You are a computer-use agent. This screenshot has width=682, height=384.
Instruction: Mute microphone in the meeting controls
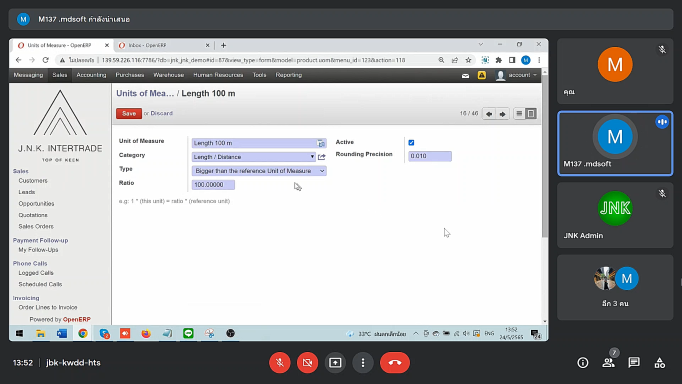coord(280,362)
